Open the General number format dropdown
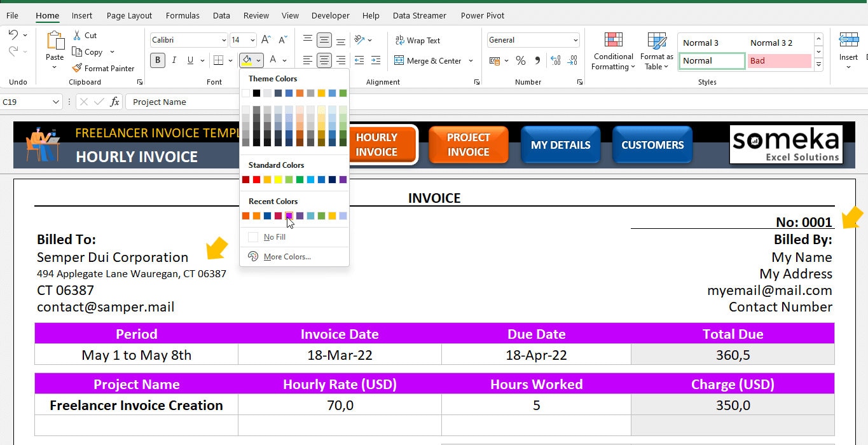 pyautogui.click(x=575, y=40)
